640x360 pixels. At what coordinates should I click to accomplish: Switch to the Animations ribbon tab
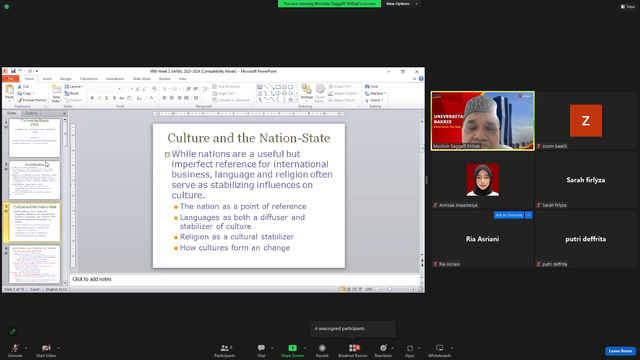(x=115, y=79)
